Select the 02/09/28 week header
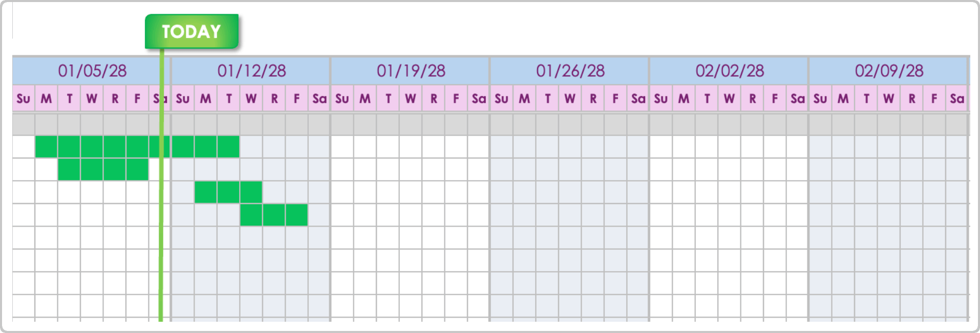 pos(889,71)
